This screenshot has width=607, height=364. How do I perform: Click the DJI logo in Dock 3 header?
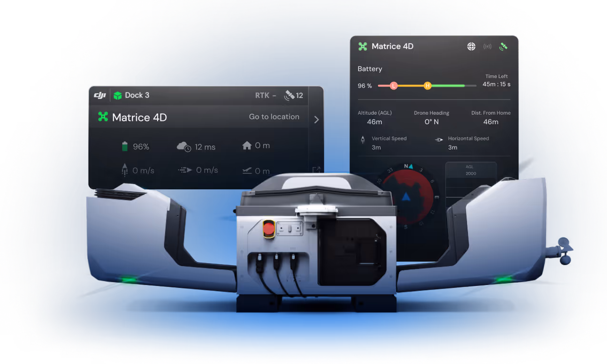[x=100, y=95]
